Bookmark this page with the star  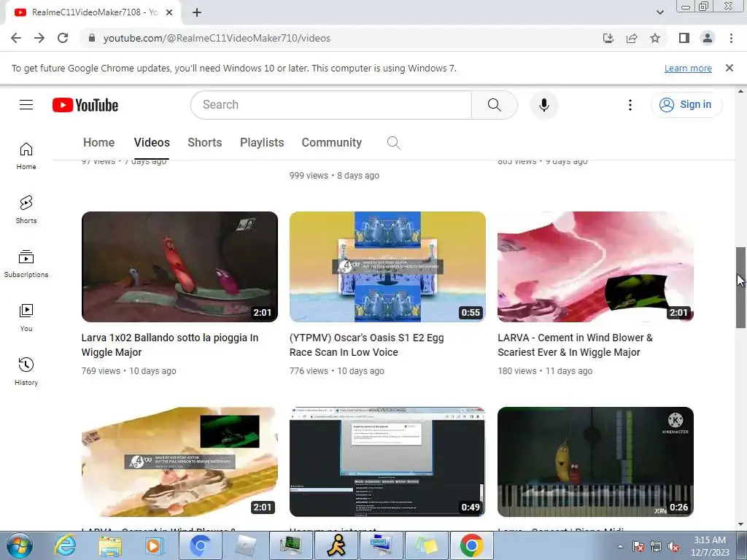pyautogui.click(x=655, y=38)
